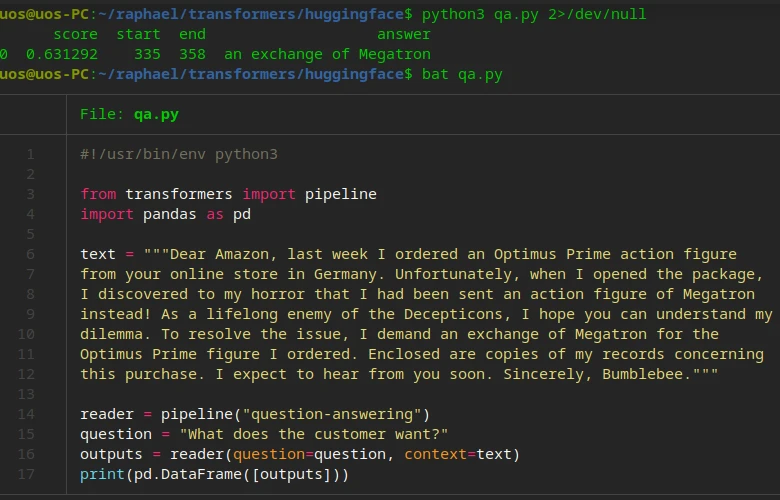Click the answer 'an exchange of Megatron' output

tap(327, 54)
